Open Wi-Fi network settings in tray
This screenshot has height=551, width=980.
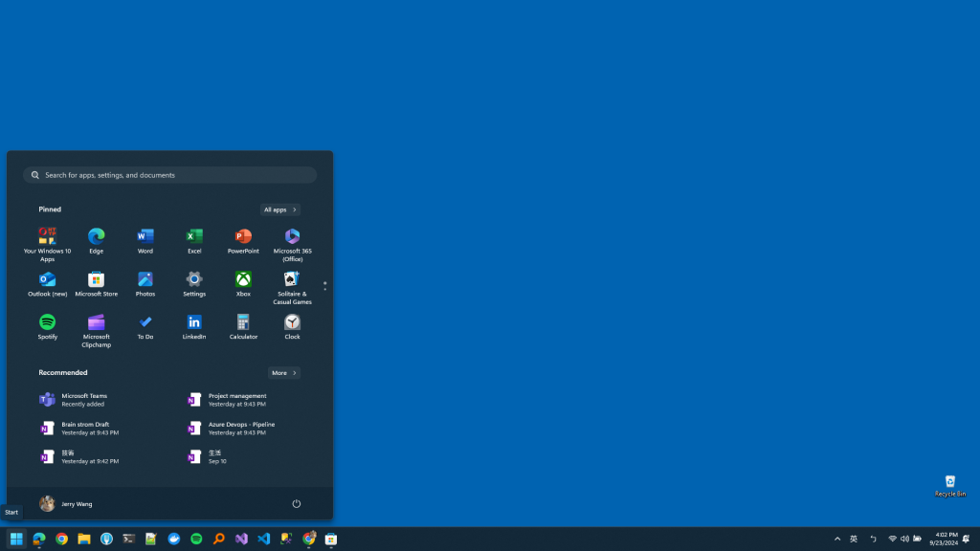[x=893, y=539]
